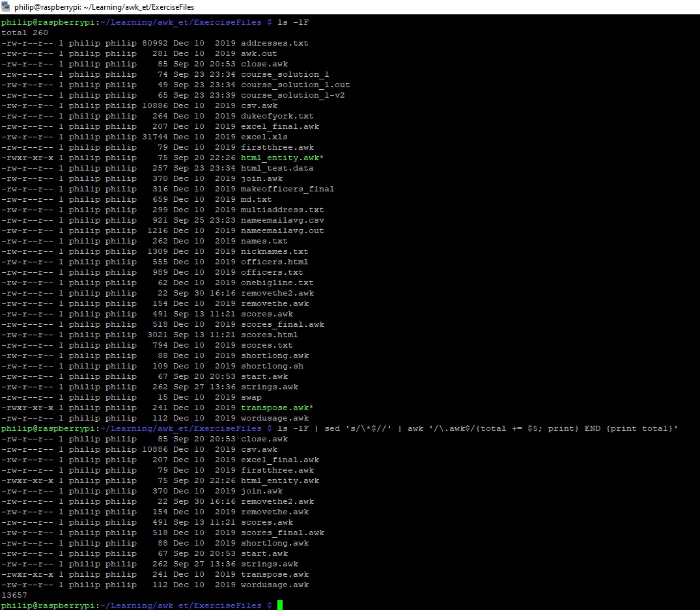Select the filename nameemailavg.out

(x=283, y=230)
